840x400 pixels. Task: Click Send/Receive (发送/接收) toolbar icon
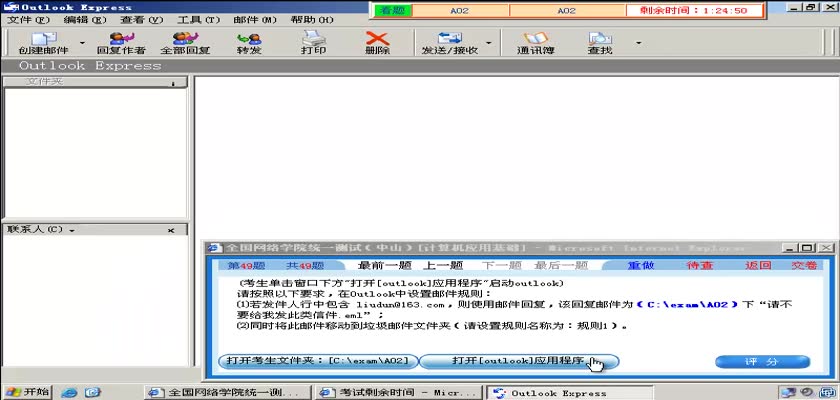pyautogui.click(x=449, y=43)
